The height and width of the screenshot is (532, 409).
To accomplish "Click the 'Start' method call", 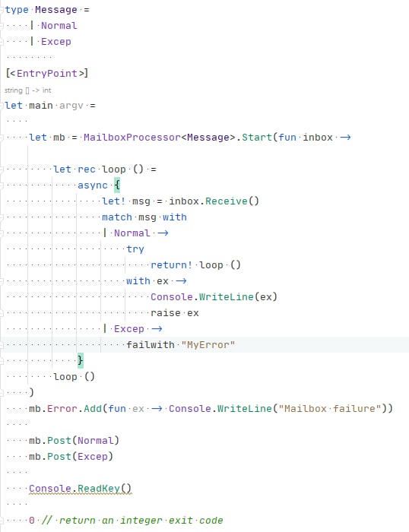I will [257, 138].
